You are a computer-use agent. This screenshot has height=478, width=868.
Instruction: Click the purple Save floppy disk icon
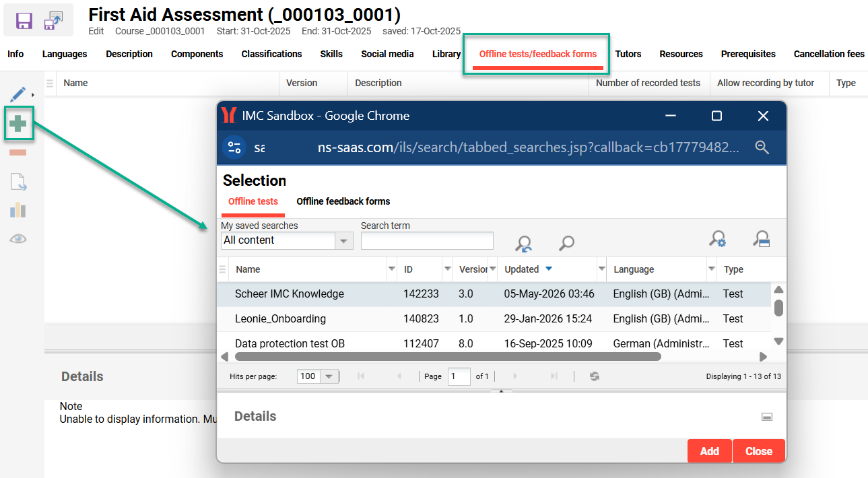(24, 21)
